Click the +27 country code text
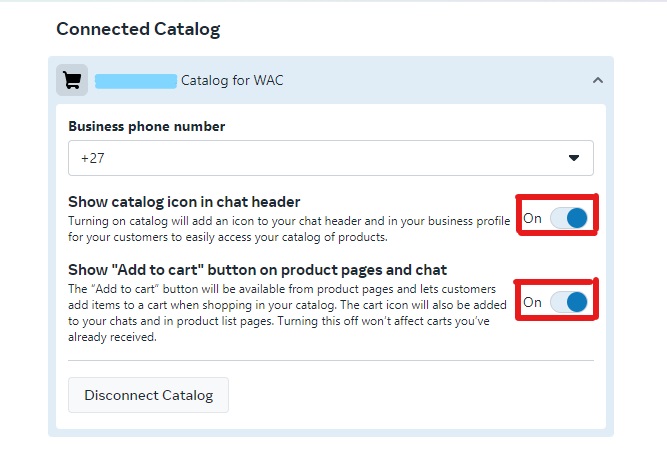 92,158
